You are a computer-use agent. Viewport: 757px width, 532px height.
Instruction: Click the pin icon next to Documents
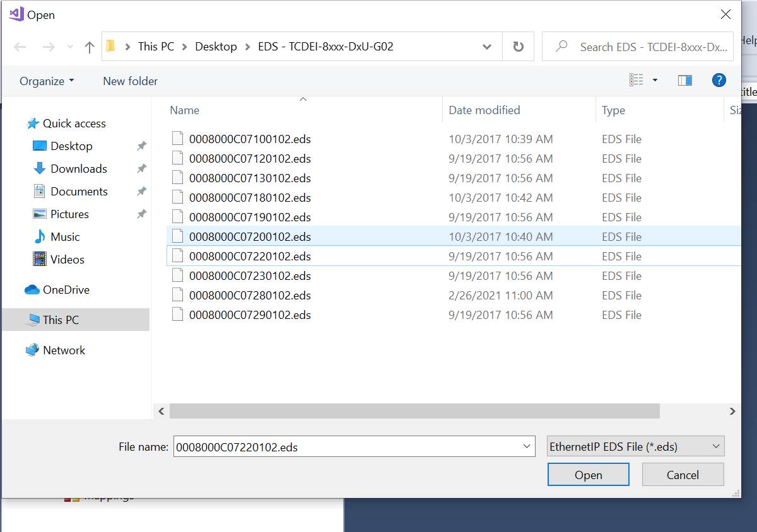(141, 192)
